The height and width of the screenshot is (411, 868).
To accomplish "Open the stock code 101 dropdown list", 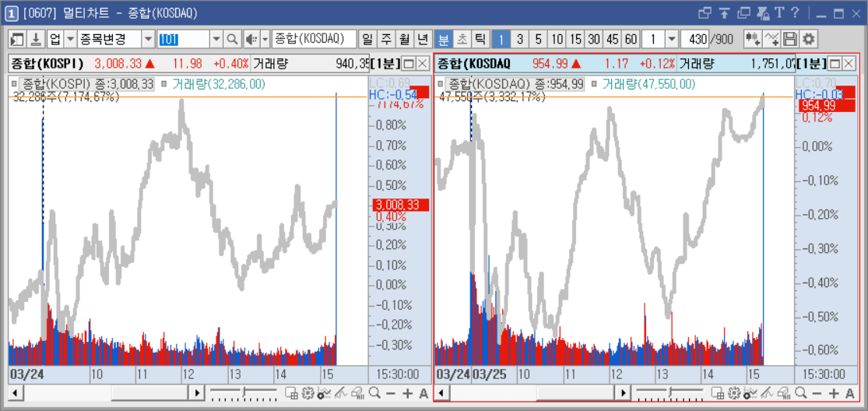I will (217, 39).
